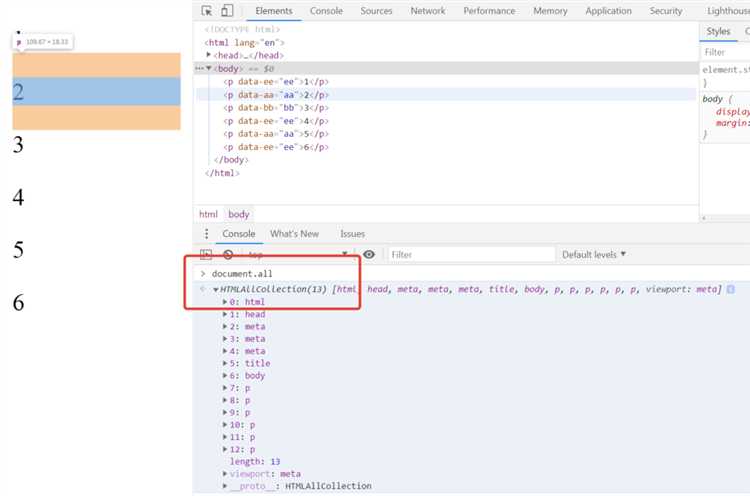750x496 pixels.
Task: Open the JavaScript context 'top' dropdown
Action: 297,254
